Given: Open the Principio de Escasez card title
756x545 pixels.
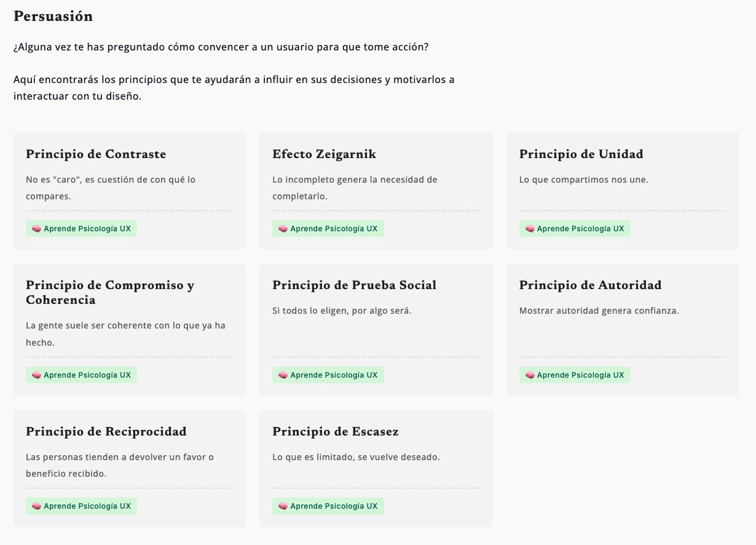Looking at the screenshot, I should pyautogui.click(x=336, y=432).
